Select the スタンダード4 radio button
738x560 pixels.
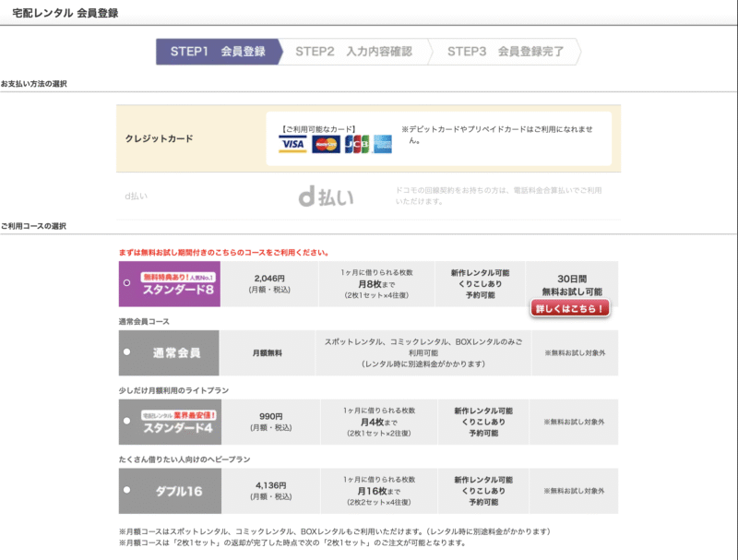126,421
